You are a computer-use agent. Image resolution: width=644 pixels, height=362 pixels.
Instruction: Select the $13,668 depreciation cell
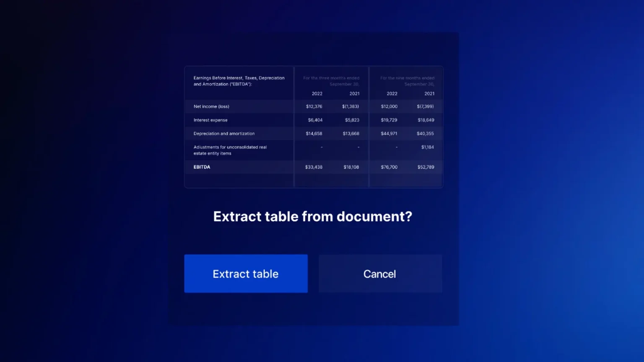351,134
